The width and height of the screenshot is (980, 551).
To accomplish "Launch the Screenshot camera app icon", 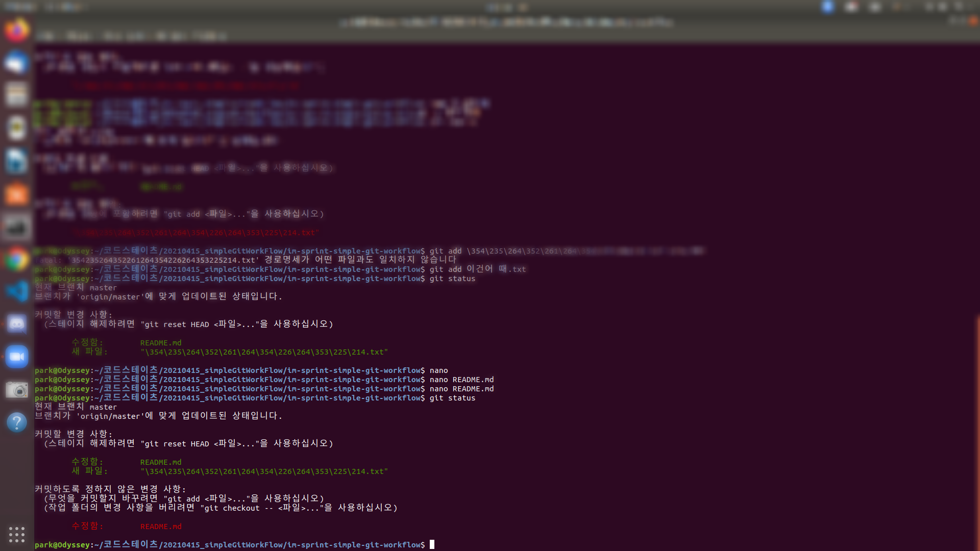I will (x=17, y=390).
